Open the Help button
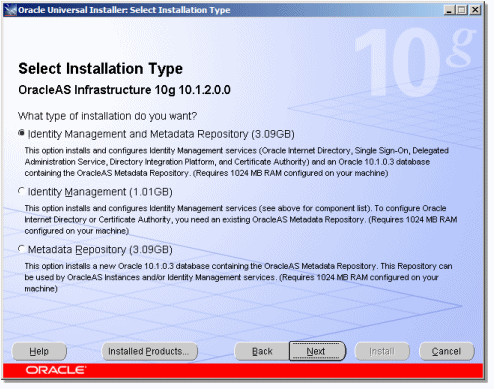This screenshot has height=389, width=494. (x=39, y=351)
